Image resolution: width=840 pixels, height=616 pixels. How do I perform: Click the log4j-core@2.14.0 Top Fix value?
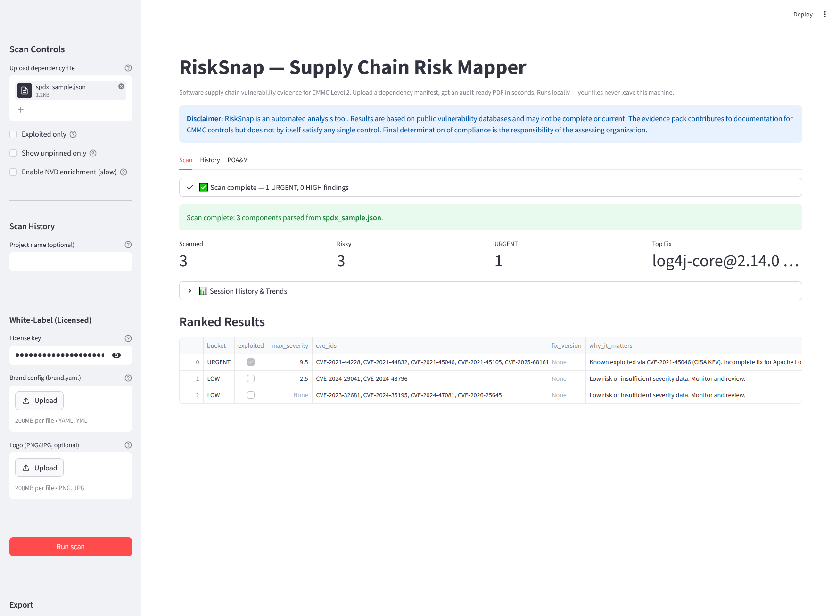725,261
